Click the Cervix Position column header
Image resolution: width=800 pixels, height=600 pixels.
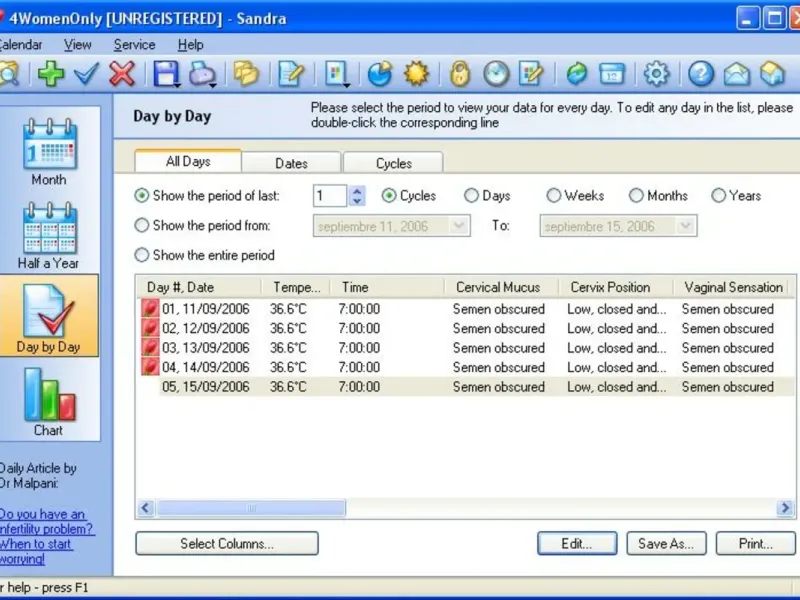pos(615,287)
